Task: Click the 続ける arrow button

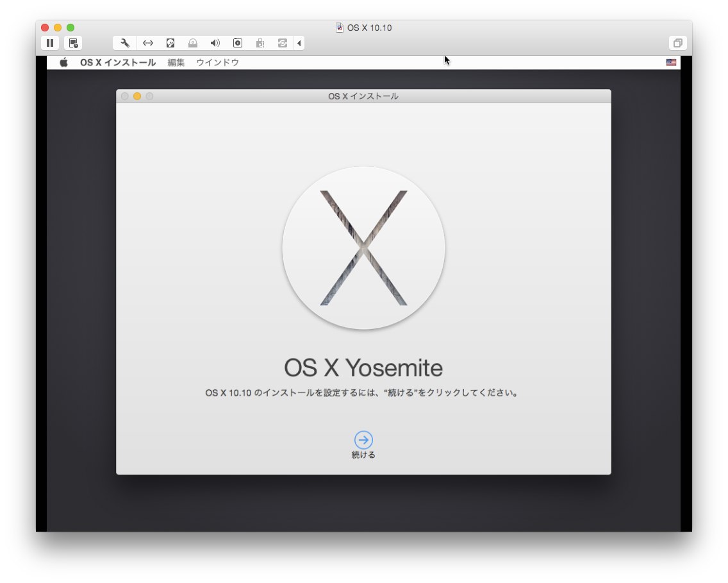Action: (363, 439)
